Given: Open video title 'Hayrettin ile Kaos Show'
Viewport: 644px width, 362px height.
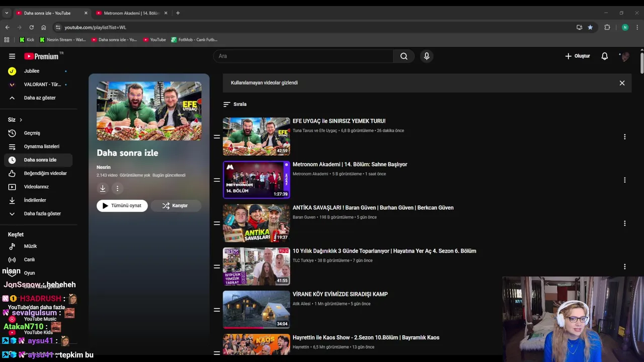Looking at the screenshot, I should pos(366,337).
